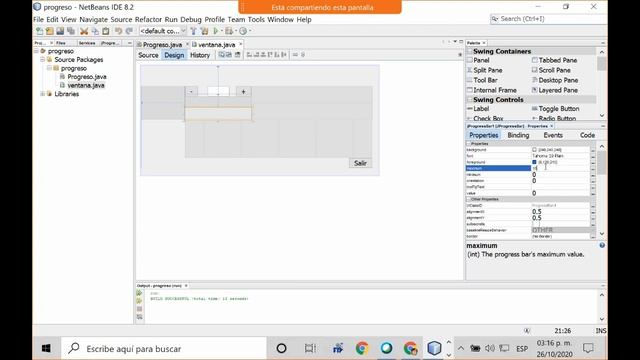Viewport: 640px width, 360px height.
Task: Pick Toggle Button from Swing Controls
Action: pos(556,109)
